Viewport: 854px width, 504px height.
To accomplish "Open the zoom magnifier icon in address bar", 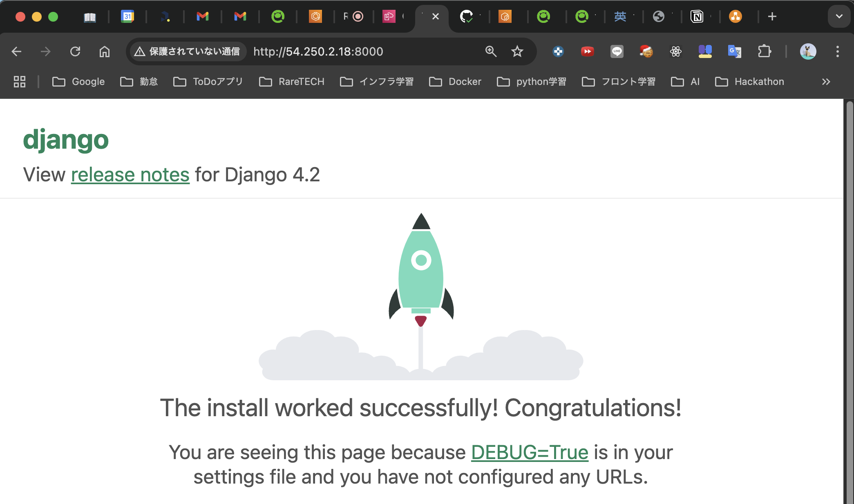I will tap(491, 51).
